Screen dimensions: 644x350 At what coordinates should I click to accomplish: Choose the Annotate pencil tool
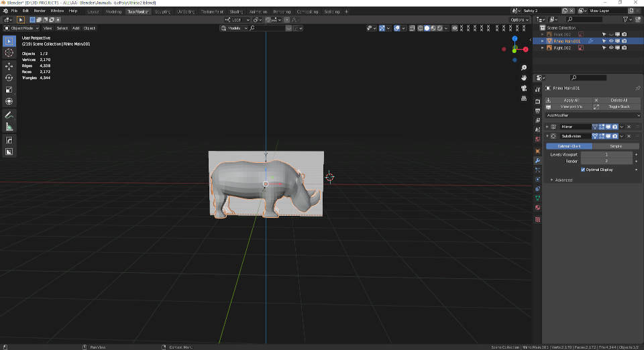point(9,115)
